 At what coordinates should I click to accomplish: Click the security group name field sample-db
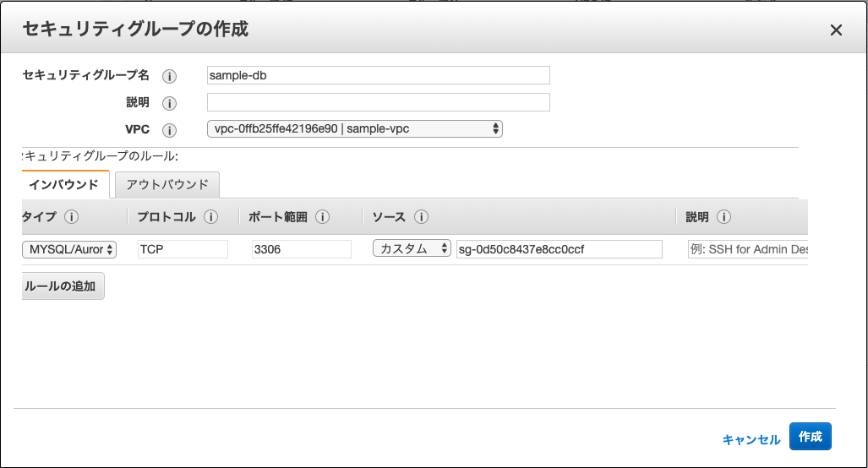click(378, 75)
